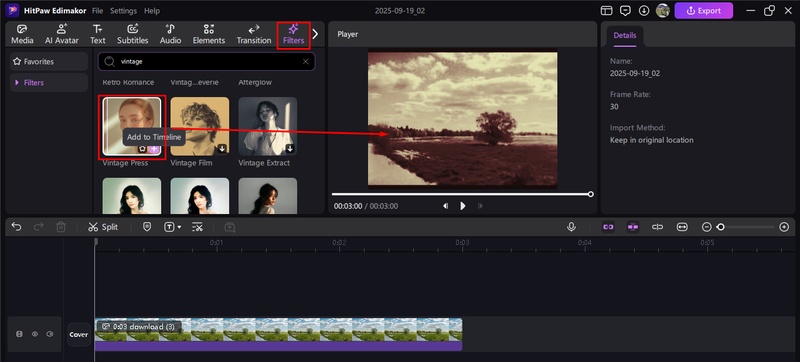Hide the main video track
The height and width of the screenshot is (362, 800).
(x=35, y=334)
